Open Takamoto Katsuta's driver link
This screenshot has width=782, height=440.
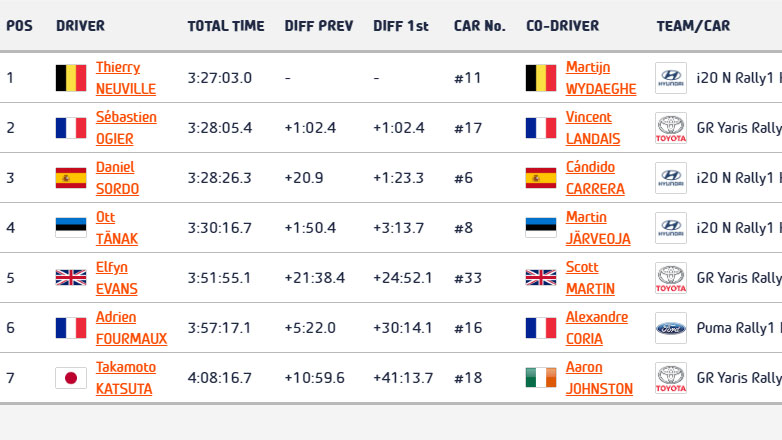(125, 378)
